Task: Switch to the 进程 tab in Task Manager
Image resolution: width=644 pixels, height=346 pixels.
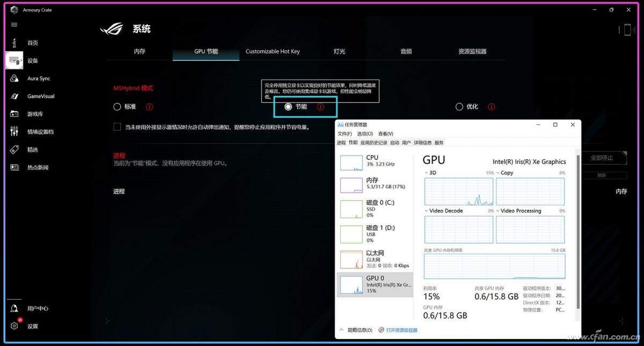Action: pos(341,143)
